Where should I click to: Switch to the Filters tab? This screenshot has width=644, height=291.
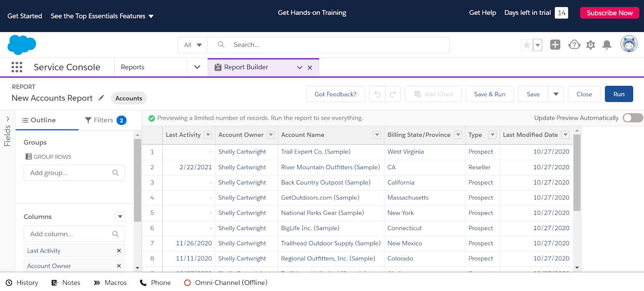coord(105,120)
